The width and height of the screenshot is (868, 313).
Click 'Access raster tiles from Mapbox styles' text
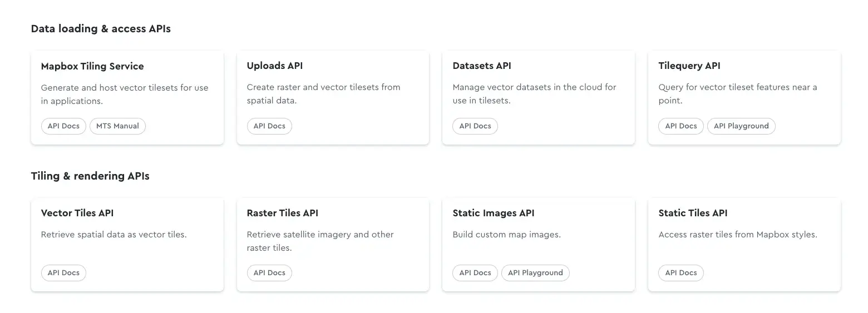point(738,235)
